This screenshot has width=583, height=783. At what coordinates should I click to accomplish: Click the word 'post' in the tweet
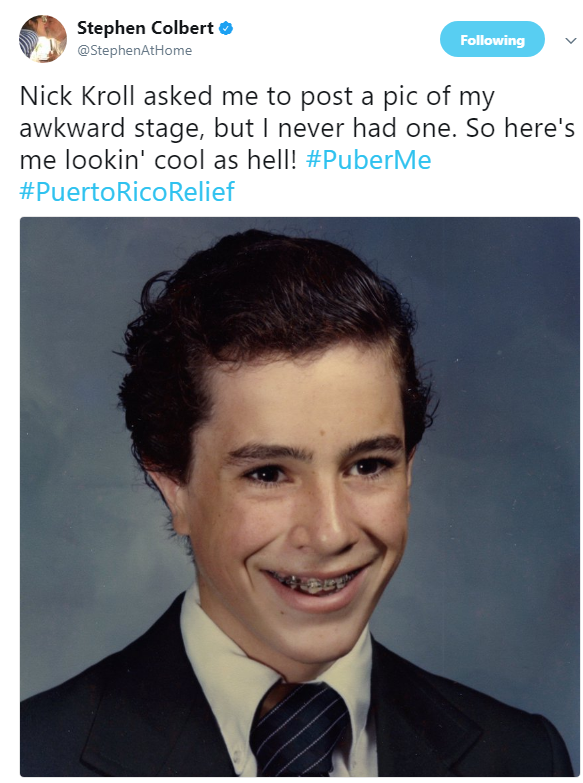[x=327, y=97]
